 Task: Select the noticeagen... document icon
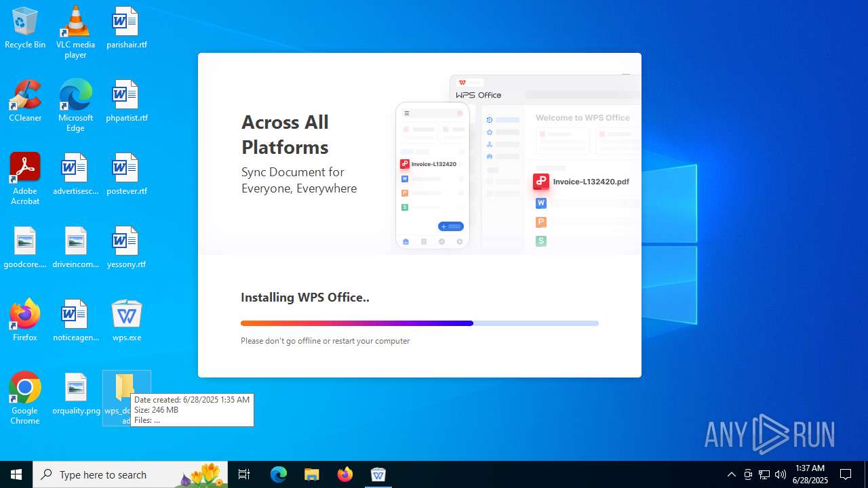(75, 321)
